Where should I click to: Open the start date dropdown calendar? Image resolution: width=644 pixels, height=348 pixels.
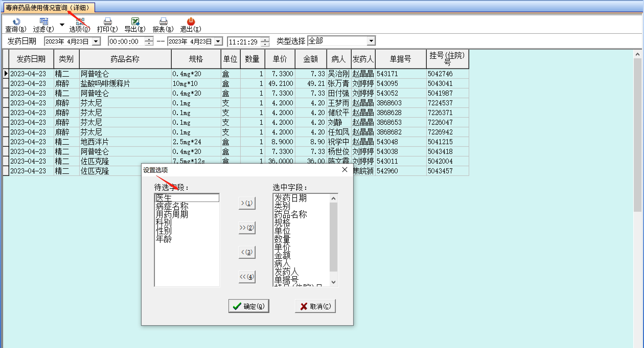click(x=96, y=41)
